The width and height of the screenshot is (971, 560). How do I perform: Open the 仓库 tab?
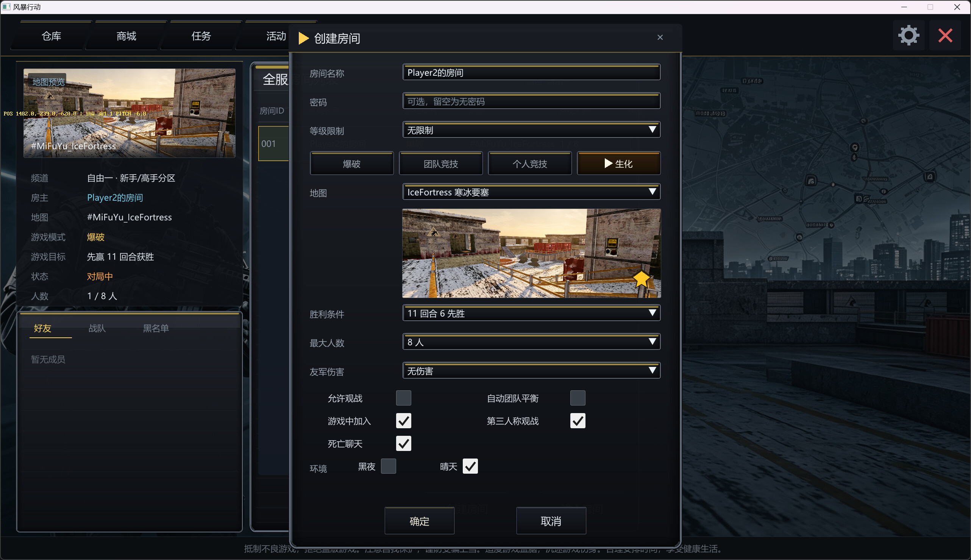[x=51, y=36]
